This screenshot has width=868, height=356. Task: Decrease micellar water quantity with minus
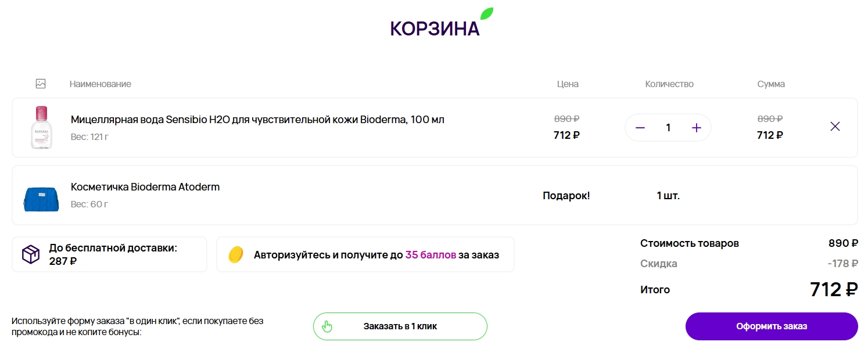coord(640,128)
